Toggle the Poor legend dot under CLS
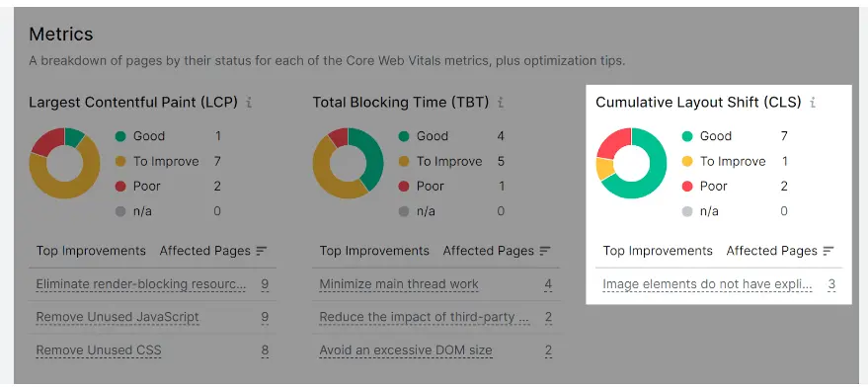The width and height of the screenshot is (868, 387). click(687, 187)
